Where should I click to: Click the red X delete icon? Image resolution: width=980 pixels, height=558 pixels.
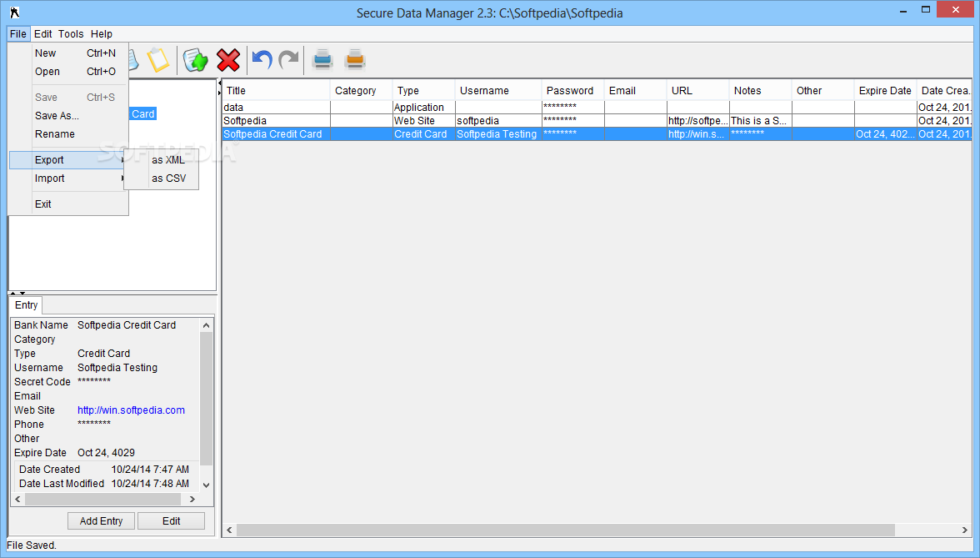(x=228, y=60)
